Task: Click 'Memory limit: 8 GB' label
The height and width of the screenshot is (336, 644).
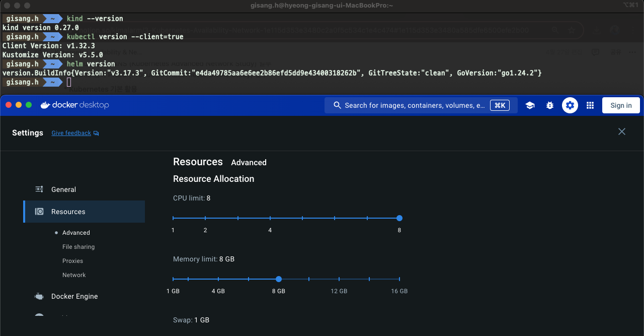Action: tap(204, 259)
